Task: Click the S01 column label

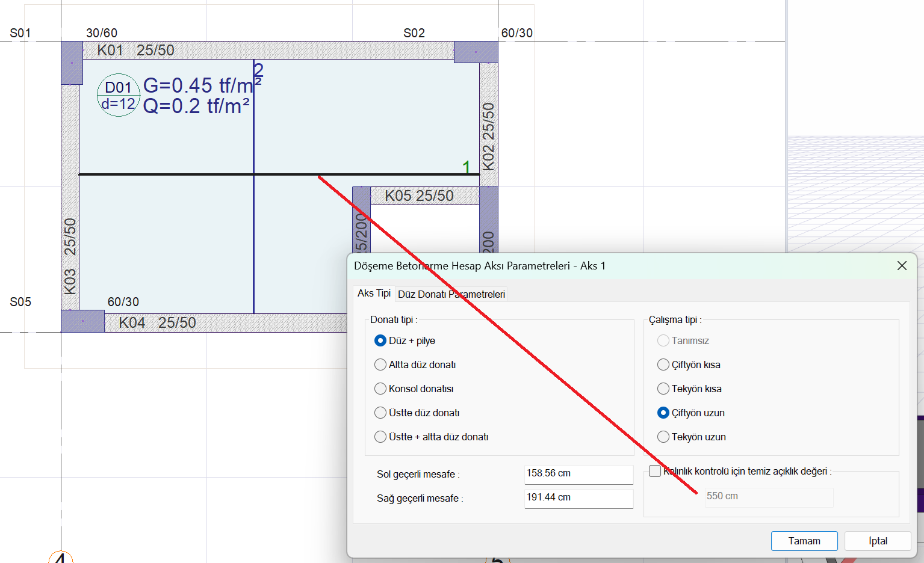Action: click(20, 33)
